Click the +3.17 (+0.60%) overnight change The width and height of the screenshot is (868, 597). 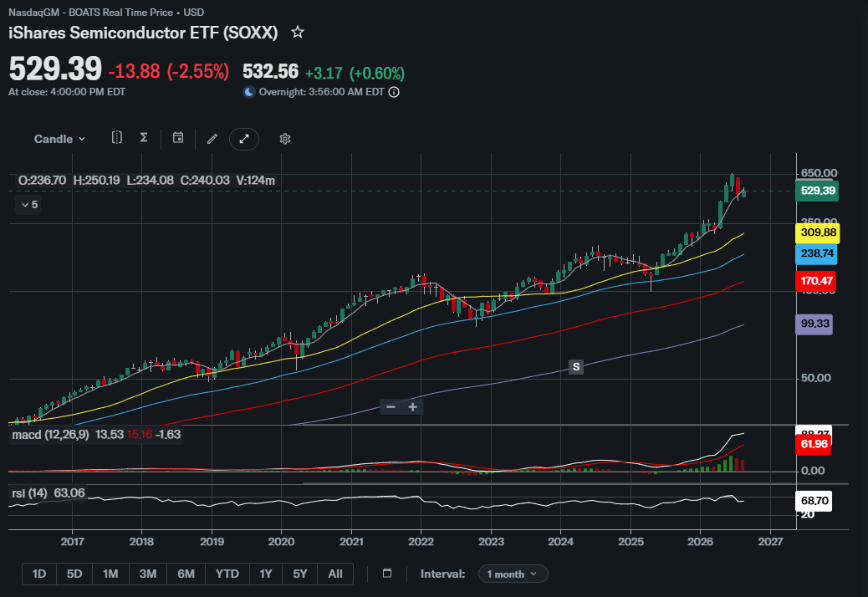click(x=355, y=73)
